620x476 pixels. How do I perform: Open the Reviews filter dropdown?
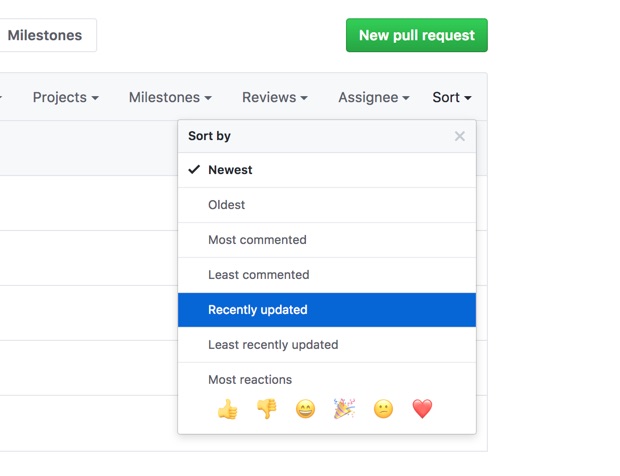pos(275,97)
